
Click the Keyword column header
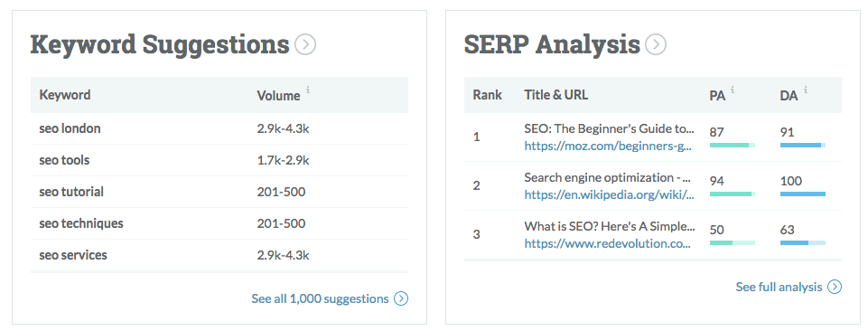(x=65, y=95)
